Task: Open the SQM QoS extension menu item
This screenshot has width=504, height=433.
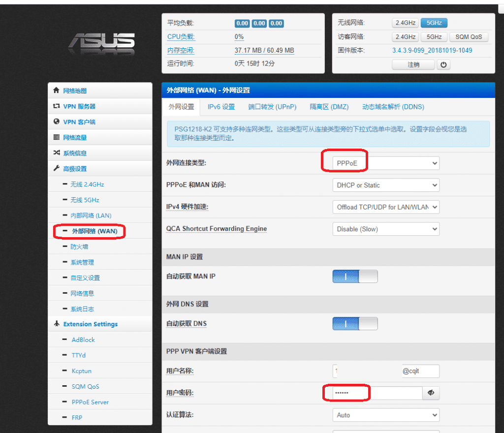Action: pyautogui.click(x=100, y=386)
